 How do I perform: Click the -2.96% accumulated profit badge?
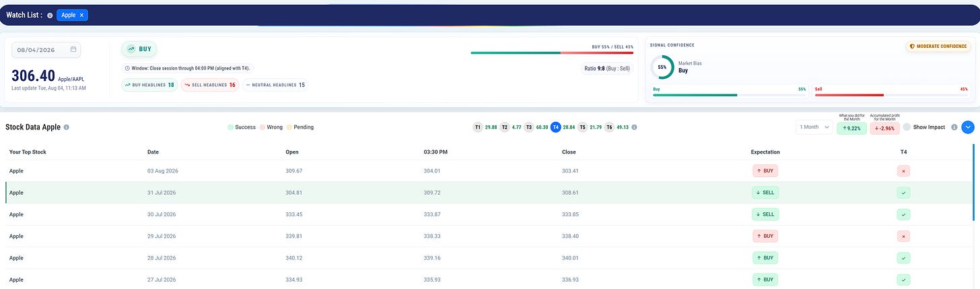click(884, 128)
